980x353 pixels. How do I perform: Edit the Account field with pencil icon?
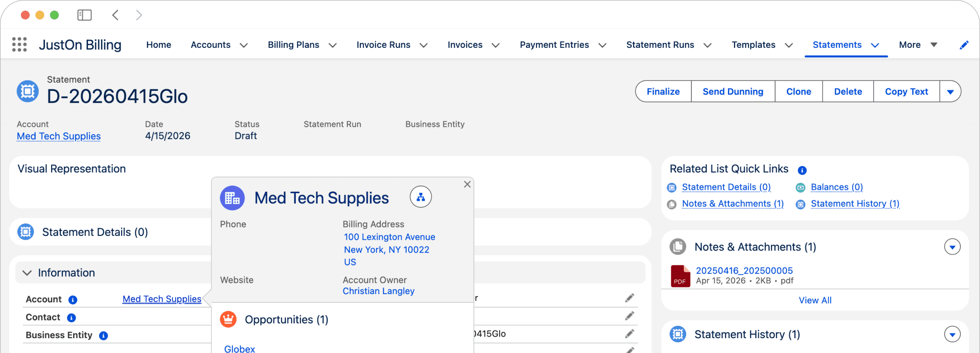pos(630,298)
